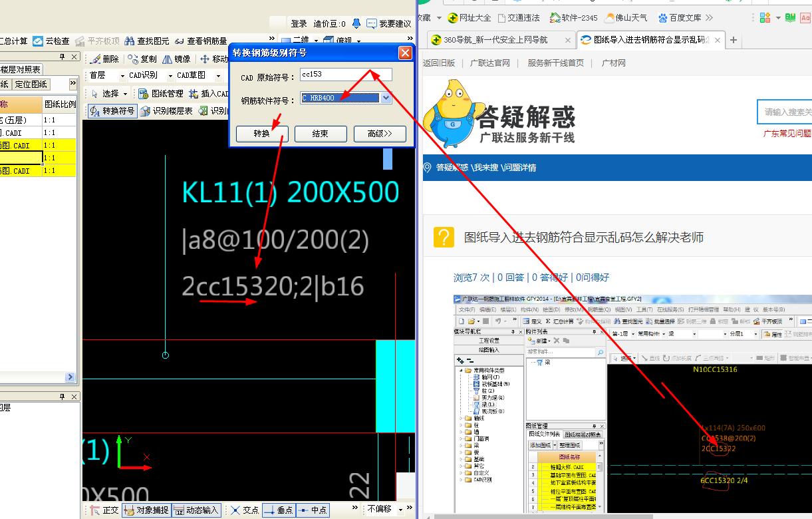Close the drawing list panel
This screenshot has width=812, height=519.
[74, 57]
